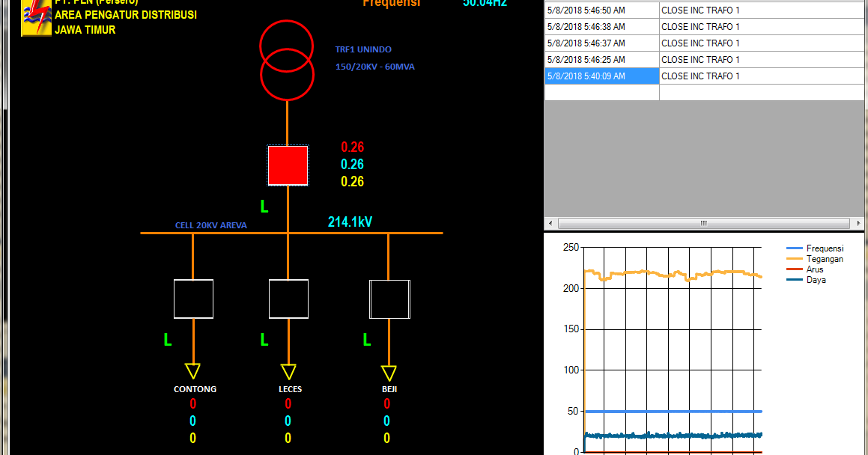Click the 214.1kV busbar voltage reading
This screenshot has width=868, height=455.
coord(349,222)
